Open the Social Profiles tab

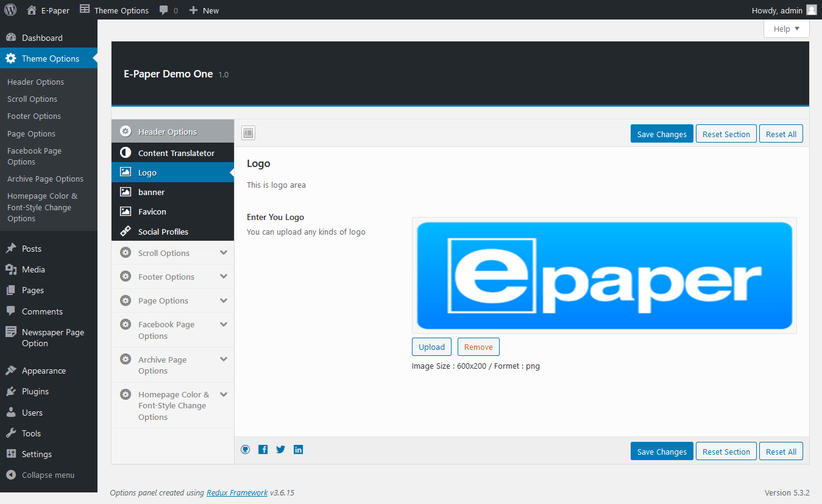click(173, 232)
